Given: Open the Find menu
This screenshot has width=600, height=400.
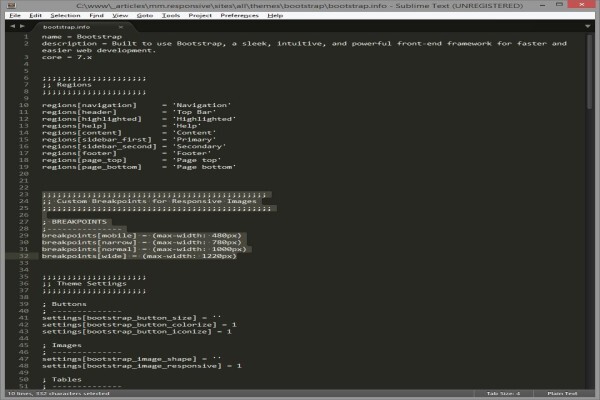Looking at the screenshot, I should click(x=96, y=15).
